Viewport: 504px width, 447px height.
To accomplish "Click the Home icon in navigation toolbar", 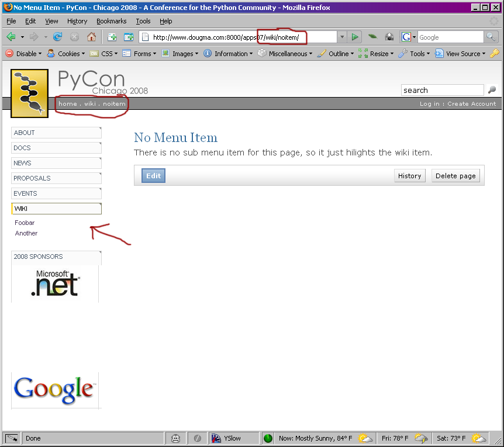I will (x=91, y=37).
